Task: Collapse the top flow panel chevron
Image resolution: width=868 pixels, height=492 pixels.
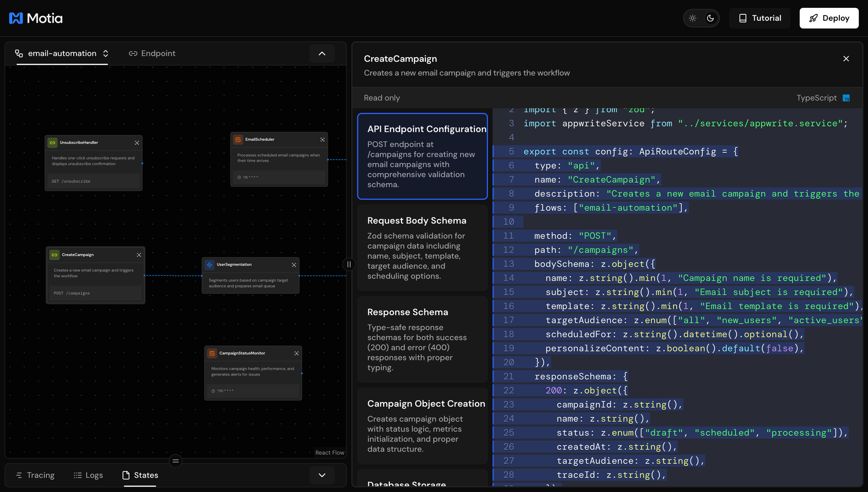Action: (322, 53)
